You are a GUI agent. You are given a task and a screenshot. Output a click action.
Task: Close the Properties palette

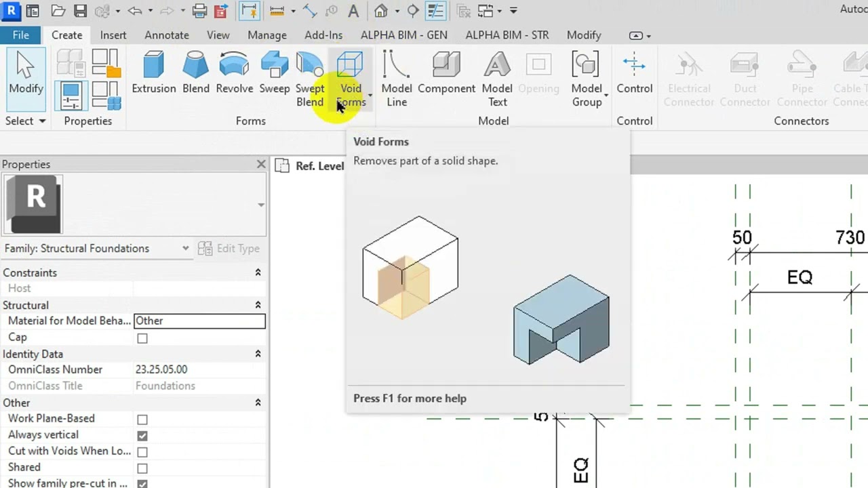click(261, 164)
